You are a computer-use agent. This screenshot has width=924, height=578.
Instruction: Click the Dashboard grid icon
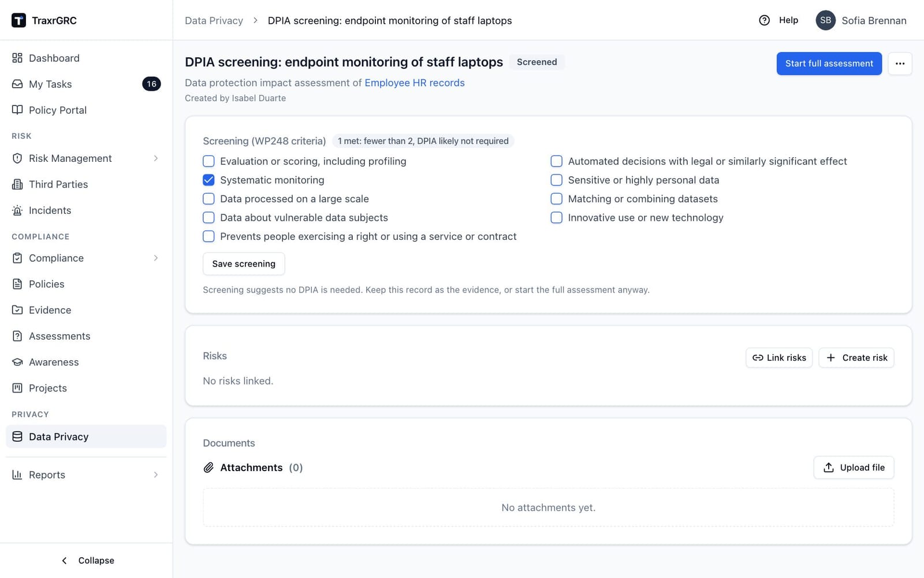[17, 58]
